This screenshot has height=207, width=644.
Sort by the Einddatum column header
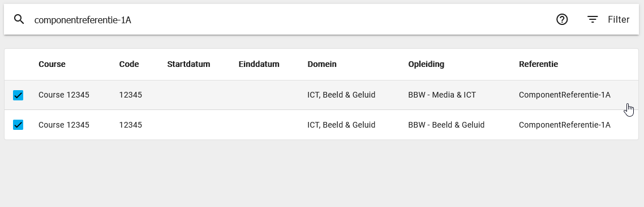click(x=259, y=64)
